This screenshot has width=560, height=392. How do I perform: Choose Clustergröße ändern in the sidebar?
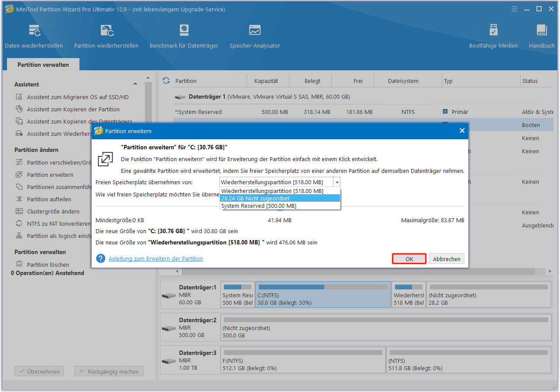click(48, 211)
